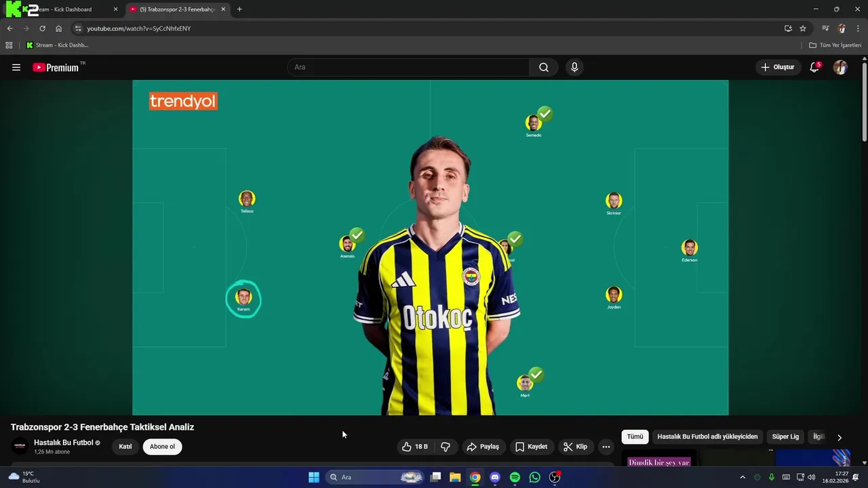
Task: Open Spotify from the taskbar
Action: click(515, 477)
